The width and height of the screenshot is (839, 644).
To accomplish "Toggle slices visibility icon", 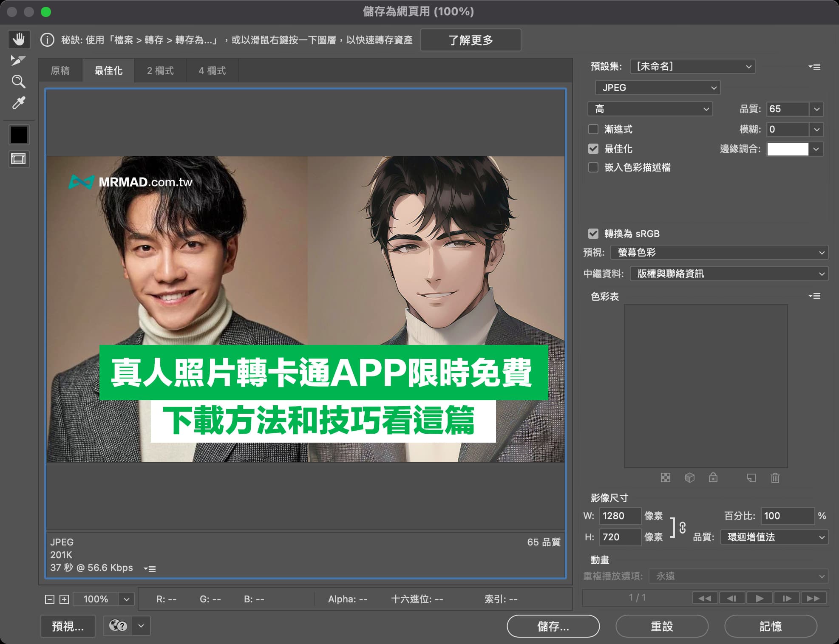I will pos(18,159).
